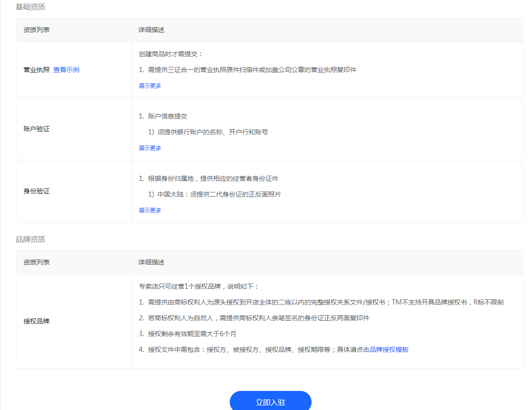Click the 基础资质 section heading
532x410 pixels.
point(30,7)
